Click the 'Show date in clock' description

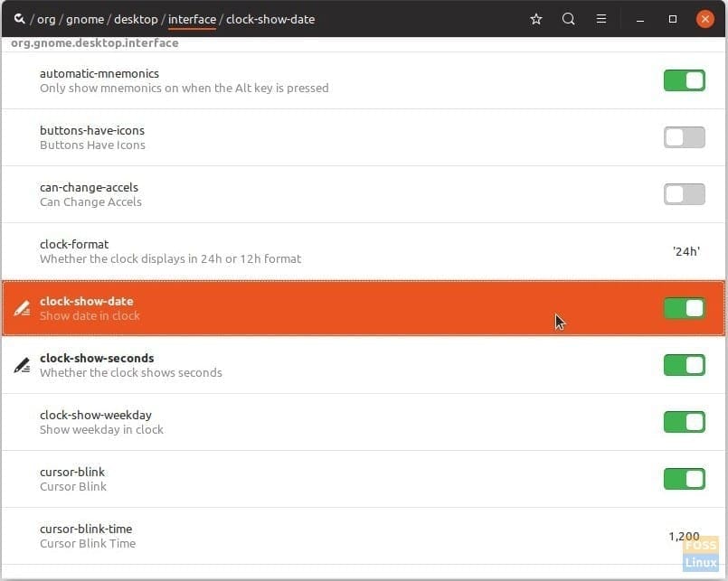tap(90, 316)
